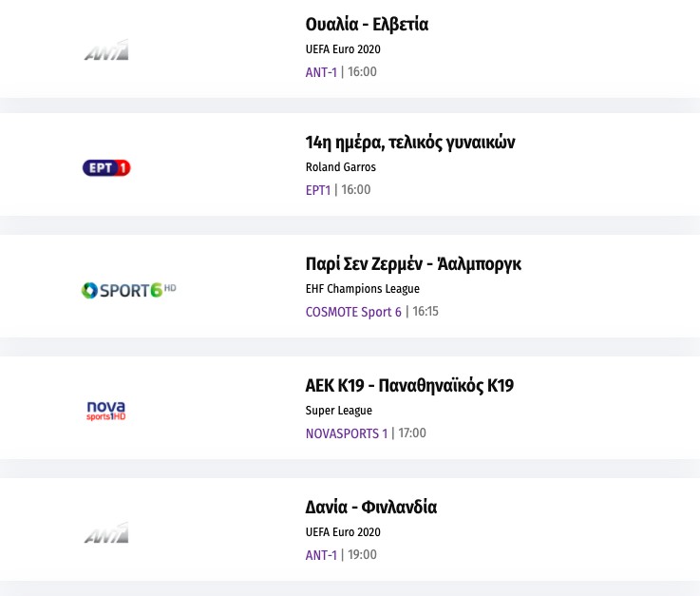Open the 14η ημέρα, τελικός γυναικών listing
The height and width of the screenshot is (596, 700).
(x=410, y=143)
